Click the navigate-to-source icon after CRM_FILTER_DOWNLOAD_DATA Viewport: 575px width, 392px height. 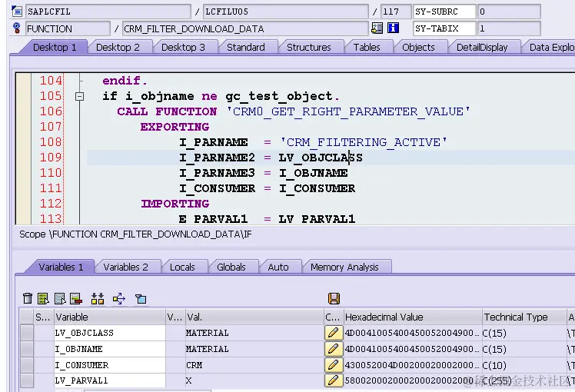pyautogui.click(x=377, y=28)
